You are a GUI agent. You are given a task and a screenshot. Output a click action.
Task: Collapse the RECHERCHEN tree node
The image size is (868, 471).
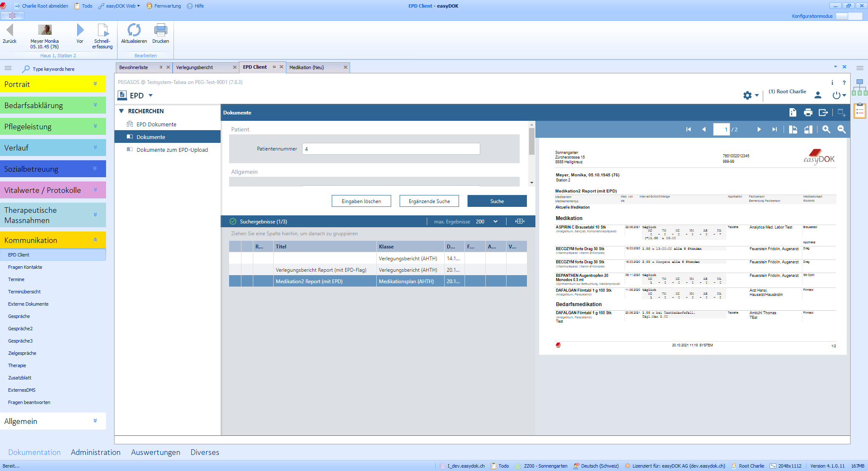pyautogui.click(x=121, y=111)
